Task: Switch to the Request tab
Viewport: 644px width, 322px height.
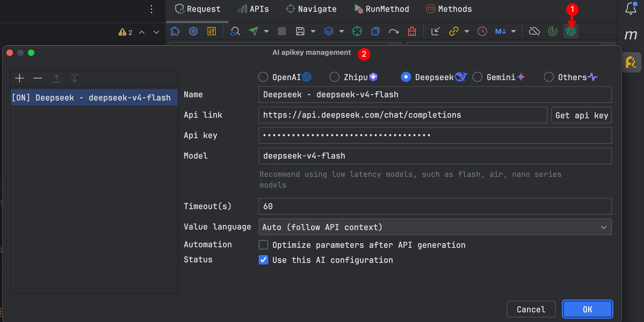Action: (x=198, y=9)
